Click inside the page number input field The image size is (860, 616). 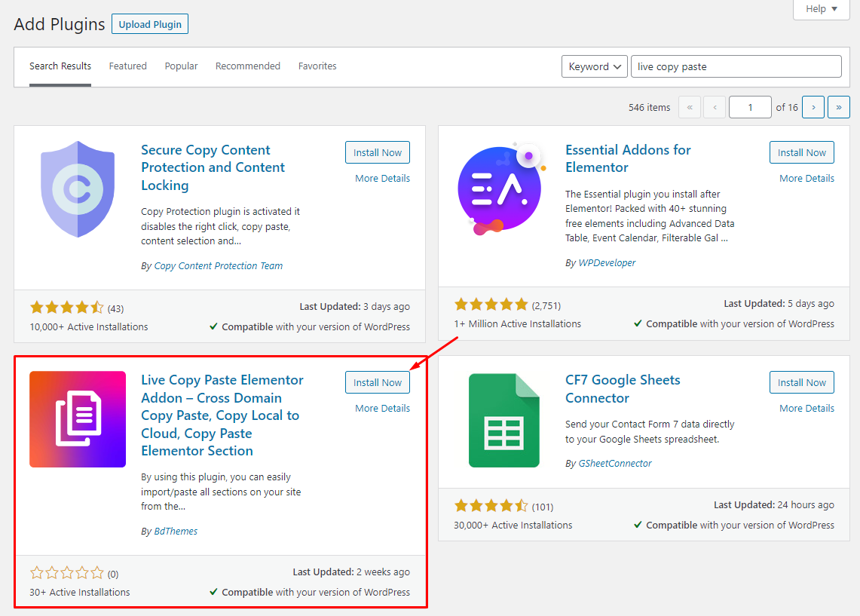(x=750, y=107)
